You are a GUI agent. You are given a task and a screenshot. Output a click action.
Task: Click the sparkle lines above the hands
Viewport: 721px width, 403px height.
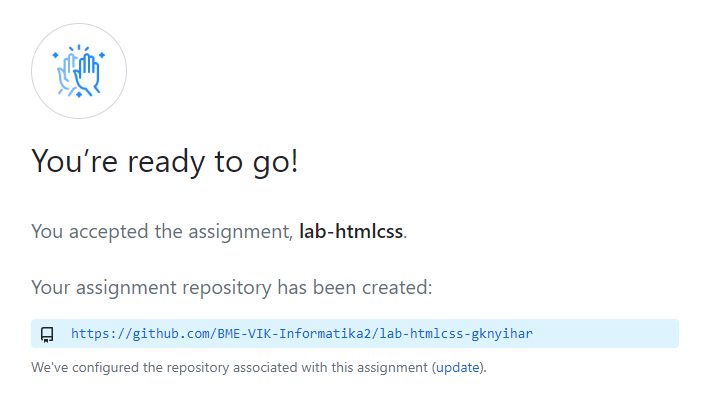coord(80,49)
